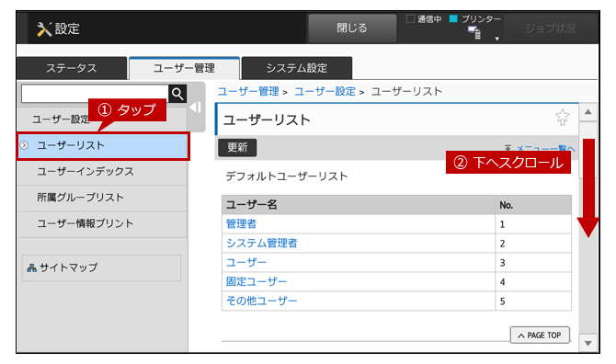Screen dimensions: 616x364
Task: Click the 閉じる button
Action: 352,28
